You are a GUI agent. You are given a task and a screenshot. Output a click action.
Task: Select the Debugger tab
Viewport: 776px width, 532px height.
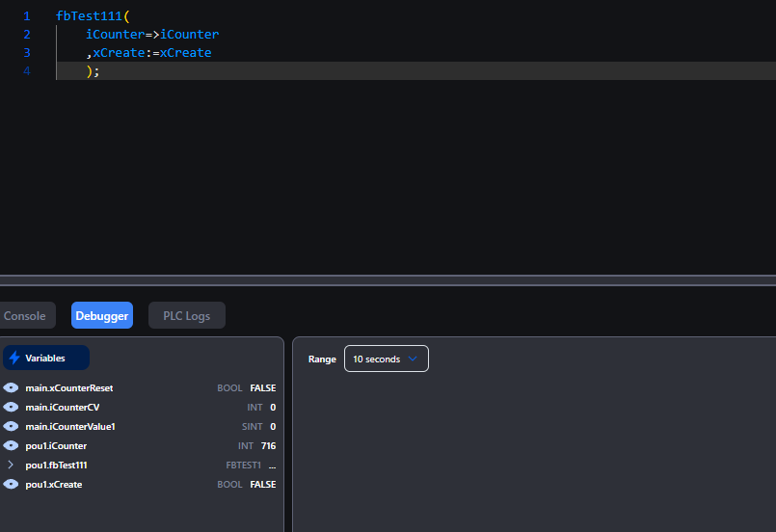(102, 315)
